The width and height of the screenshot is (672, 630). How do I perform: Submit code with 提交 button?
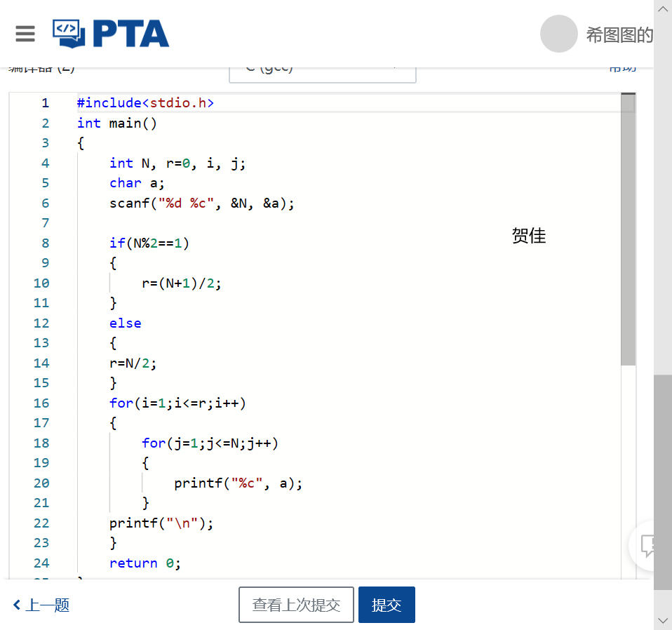387,605
